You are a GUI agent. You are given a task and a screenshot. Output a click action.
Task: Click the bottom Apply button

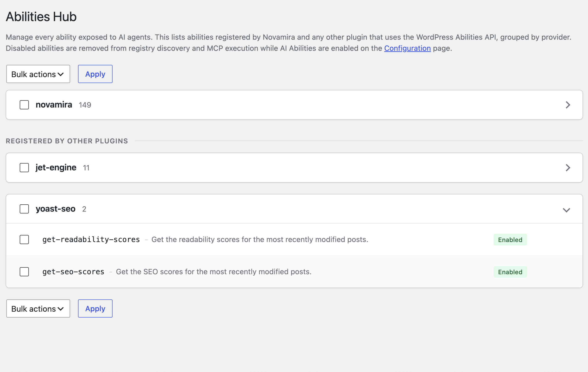pyautogui.click(x=95, y=309)
